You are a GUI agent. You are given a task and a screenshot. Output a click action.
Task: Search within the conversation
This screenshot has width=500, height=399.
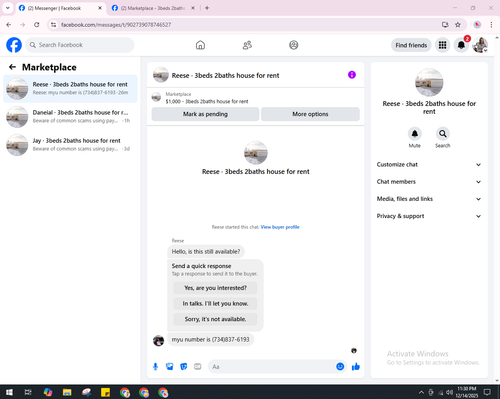tap(443, 134)
